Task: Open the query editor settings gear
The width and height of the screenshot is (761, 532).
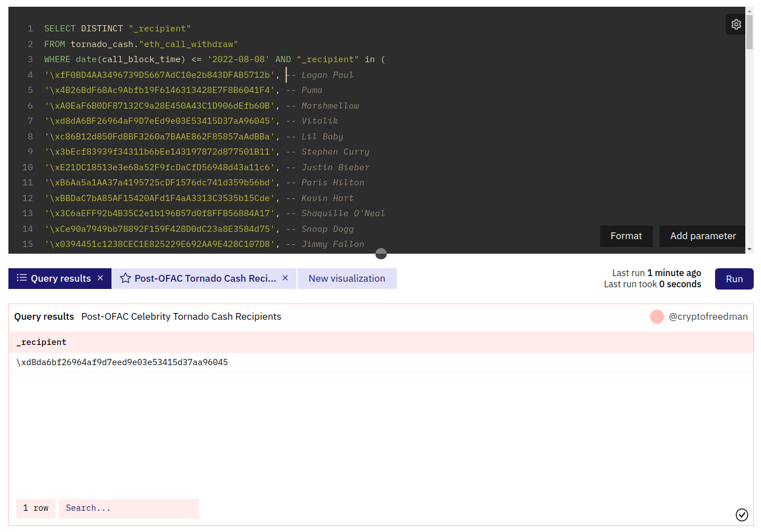Action: (x=736, y=25)
